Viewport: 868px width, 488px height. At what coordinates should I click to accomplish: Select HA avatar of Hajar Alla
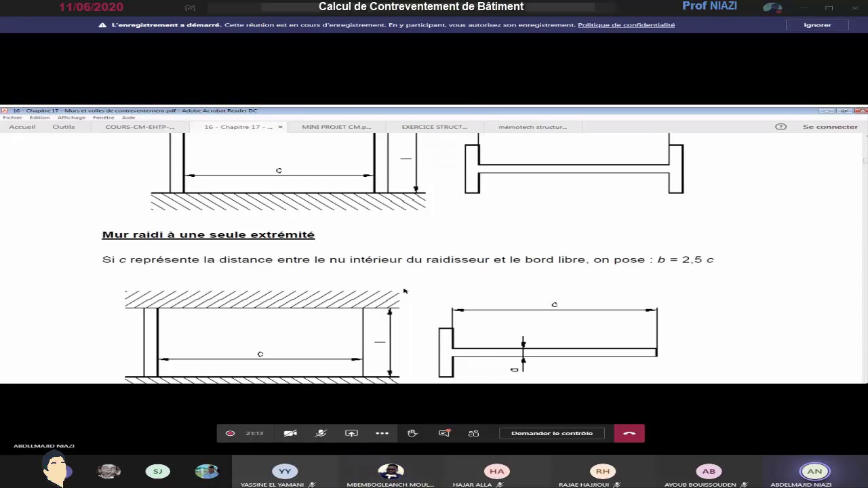[496, 471]
